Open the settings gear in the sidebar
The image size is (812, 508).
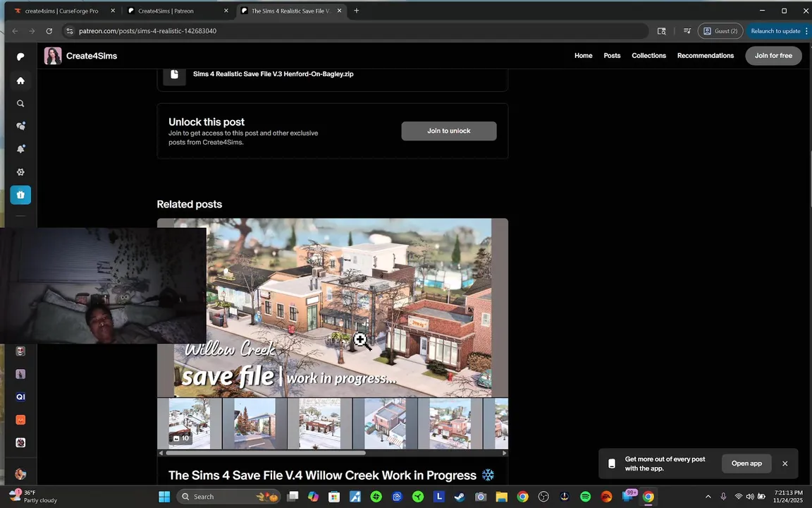[x=20, y=171]
